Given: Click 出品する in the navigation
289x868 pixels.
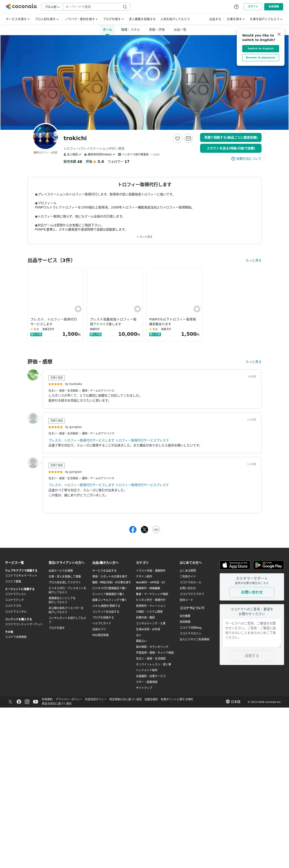Looking at the screenshot, I should coord(215,19).
